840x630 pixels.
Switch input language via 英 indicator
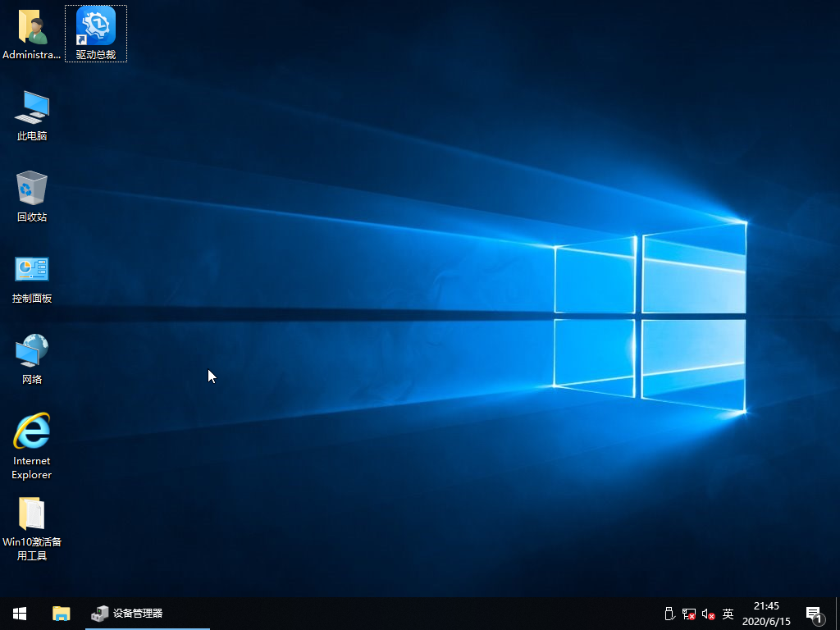(x=728, y=614)
